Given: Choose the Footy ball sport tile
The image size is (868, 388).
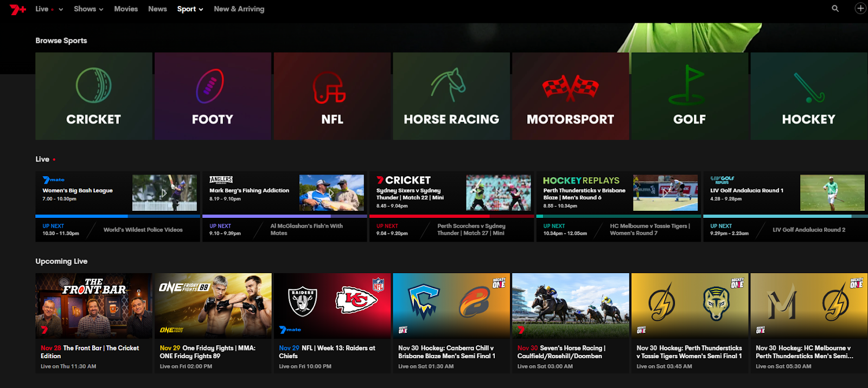Looking at the screenshot, I should coord(213,96).
